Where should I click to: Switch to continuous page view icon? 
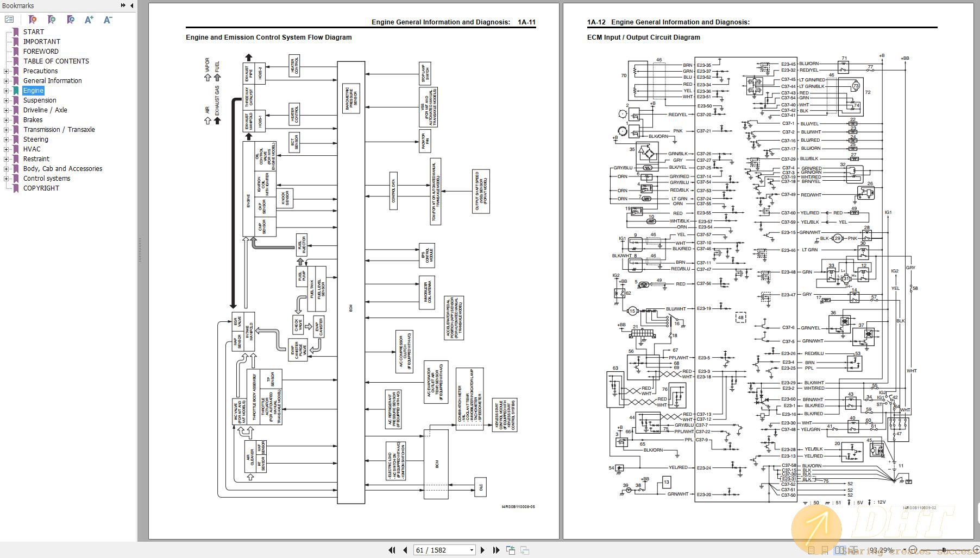825,550
